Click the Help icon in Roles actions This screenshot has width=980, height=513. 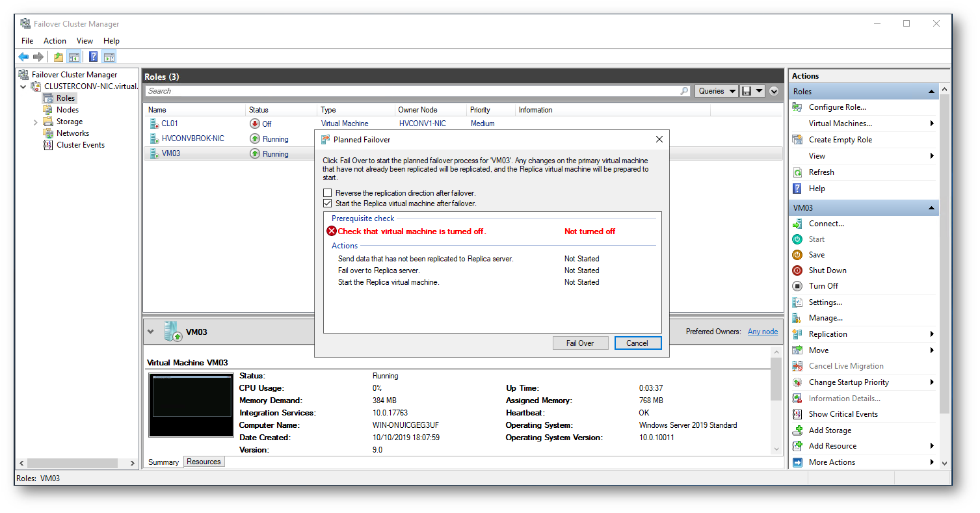coord(797,189)
